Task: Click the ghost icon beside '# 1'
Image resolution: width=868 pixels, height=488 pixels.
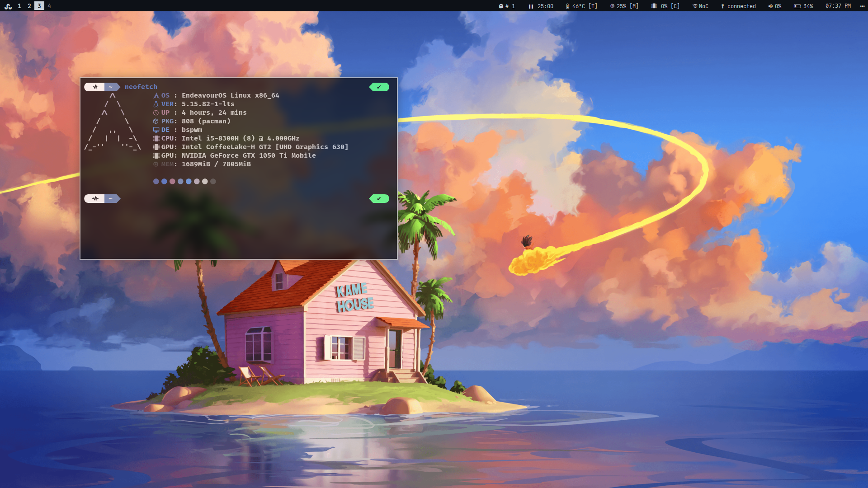Action: click(x=501, y=6)
